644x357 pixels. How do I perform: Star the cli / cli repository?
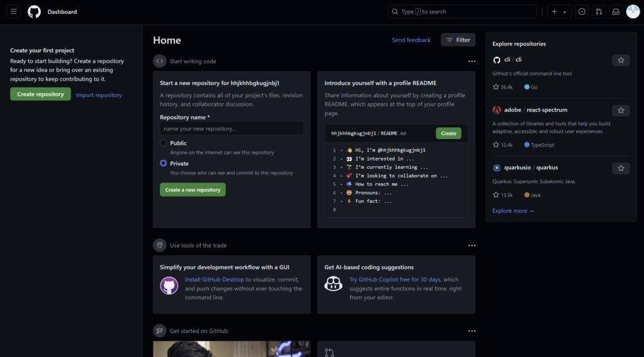621,60
